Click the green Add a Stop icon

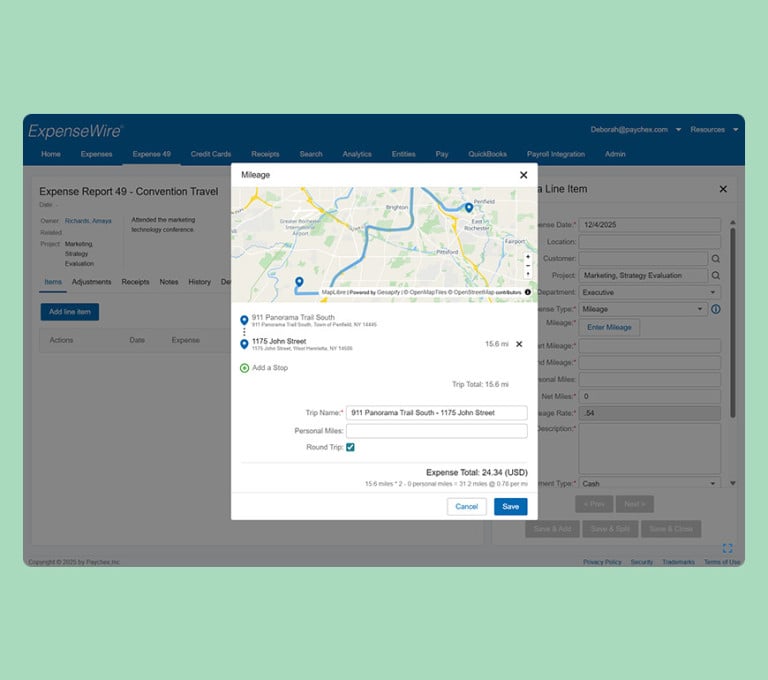click(244, 368)
